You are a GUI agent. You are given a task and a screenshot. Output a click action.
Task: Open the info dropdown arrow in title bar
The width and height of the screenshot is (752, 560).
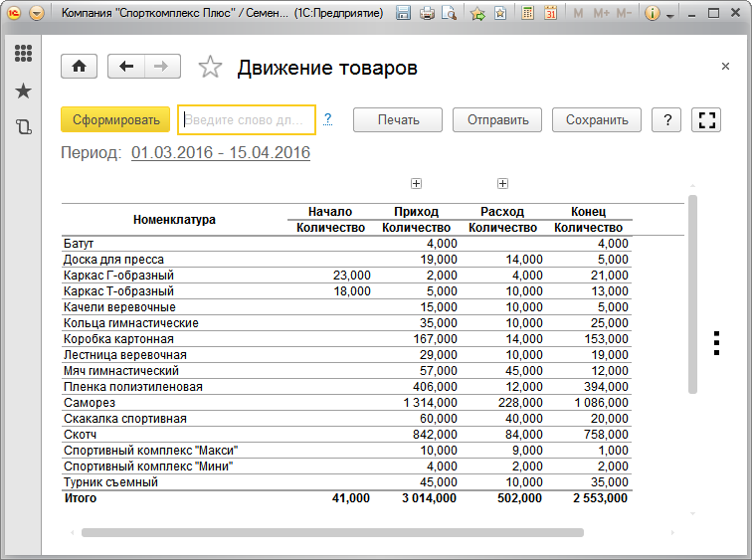(x=670, y=16)
